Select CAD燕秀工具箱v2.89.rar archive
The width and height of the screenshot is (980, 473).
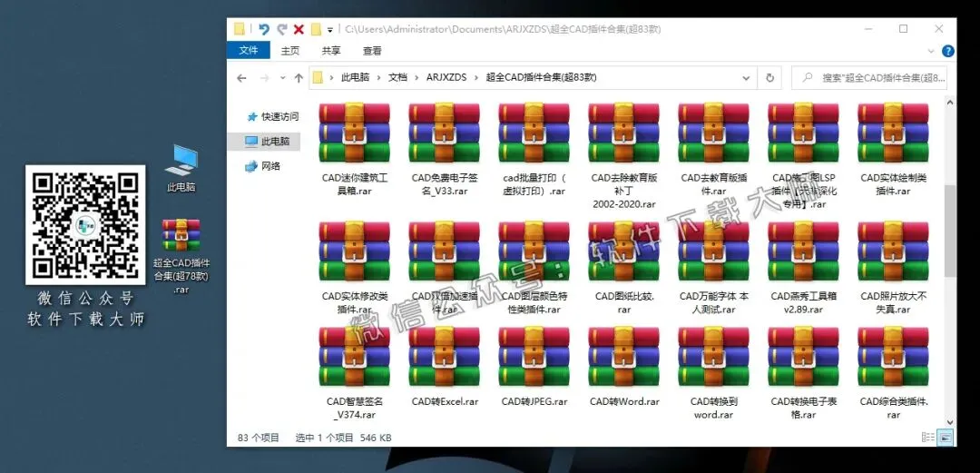[803, 268]
